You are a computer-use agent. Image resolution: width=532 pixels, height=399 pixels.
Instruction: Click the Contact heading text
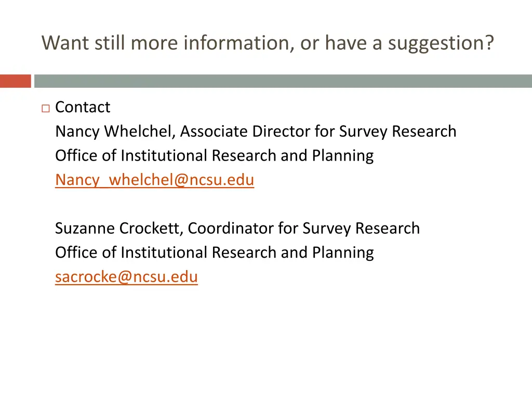(83, 107)
